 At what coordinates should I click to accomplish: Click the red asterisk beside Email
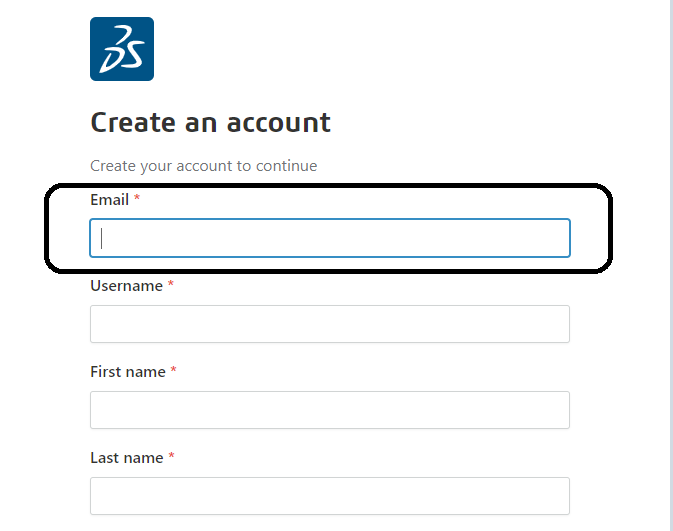coord(137,199)
